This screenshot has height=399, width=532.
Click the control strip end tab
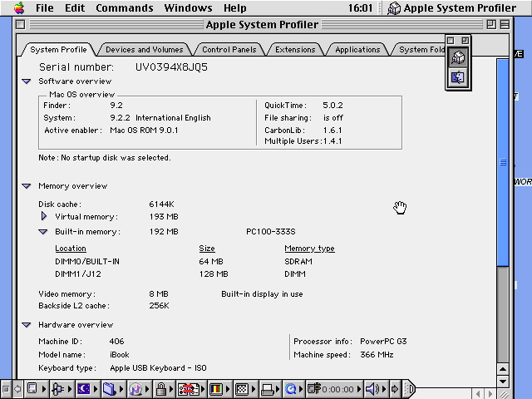coord(410,389)
